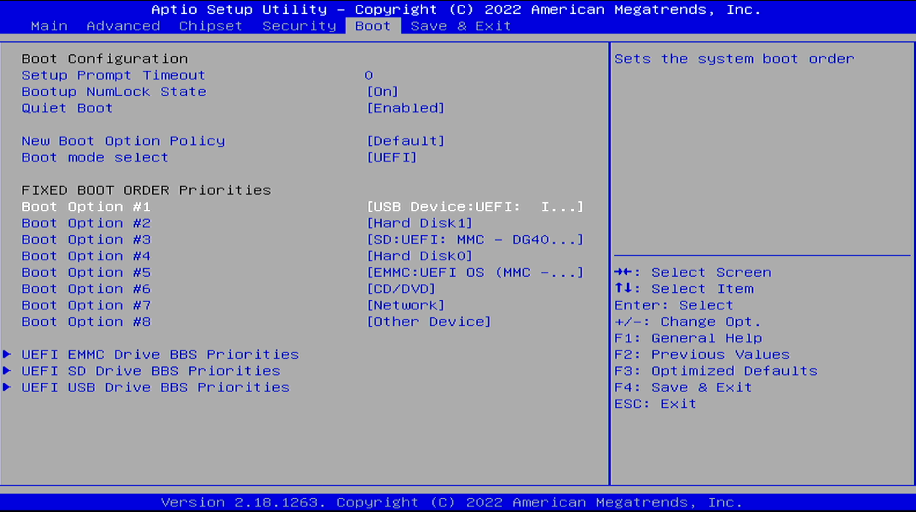Click FIXED BOOT ORDER Priorities heading
This screenshot has width=916, height=512.
(146, 191)
